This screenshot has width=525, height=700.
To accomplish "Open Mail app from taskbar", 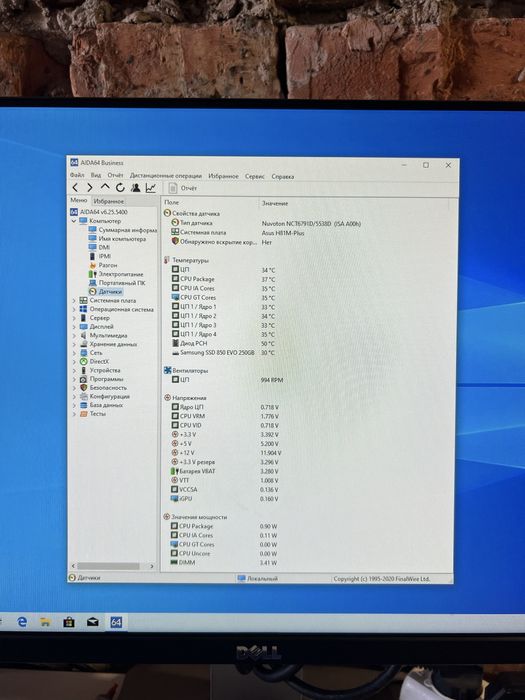I will click(92, 622).
